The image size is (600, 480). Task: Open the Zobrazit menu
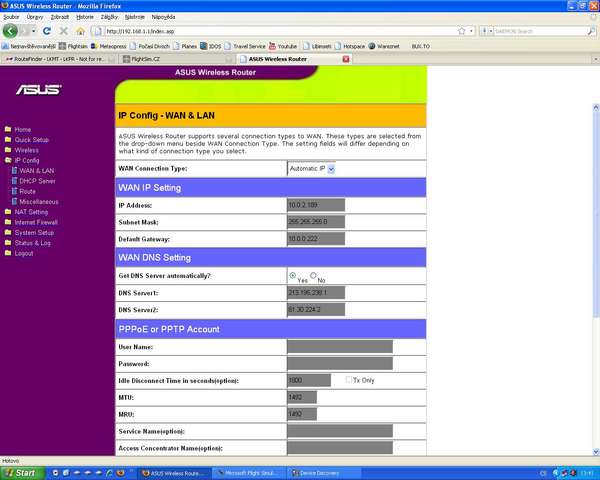click(x=60, y=17)
